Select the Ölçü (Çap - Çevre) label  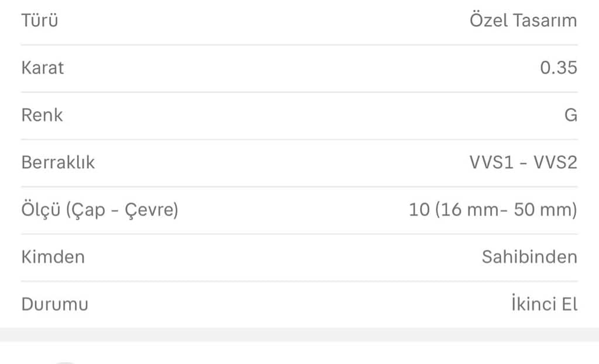[99, 210]
